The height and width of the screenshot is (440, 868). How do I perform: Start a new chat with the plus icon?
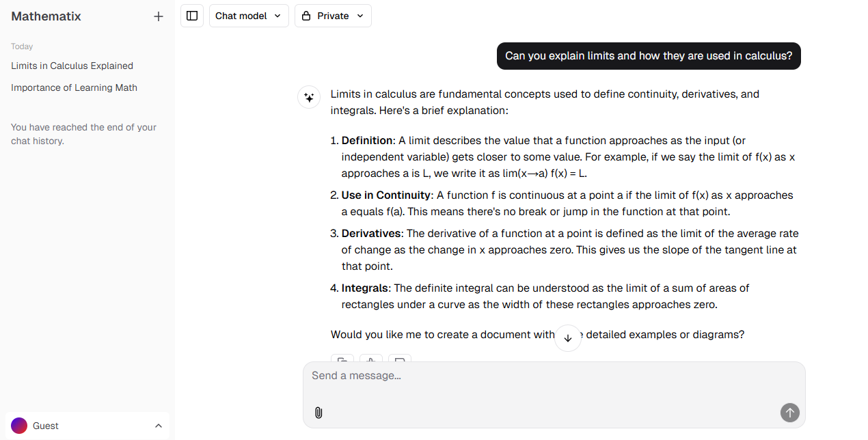[159, 16]
